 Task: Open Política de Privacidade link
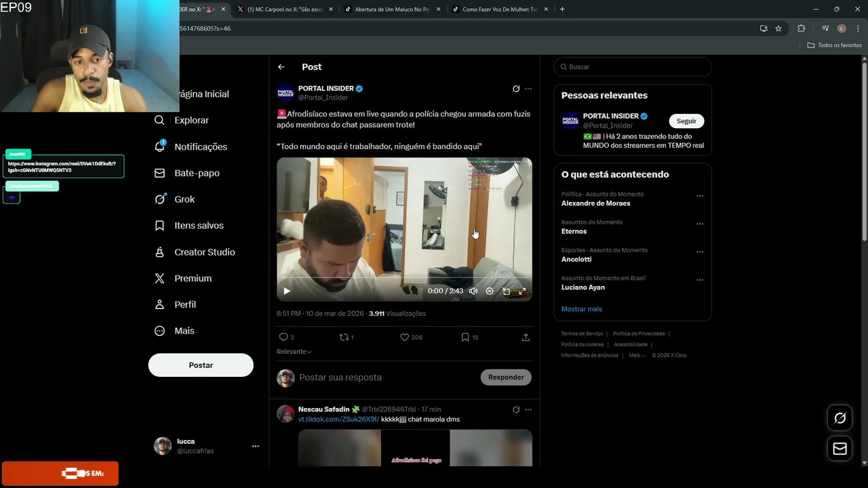point(639,333)
